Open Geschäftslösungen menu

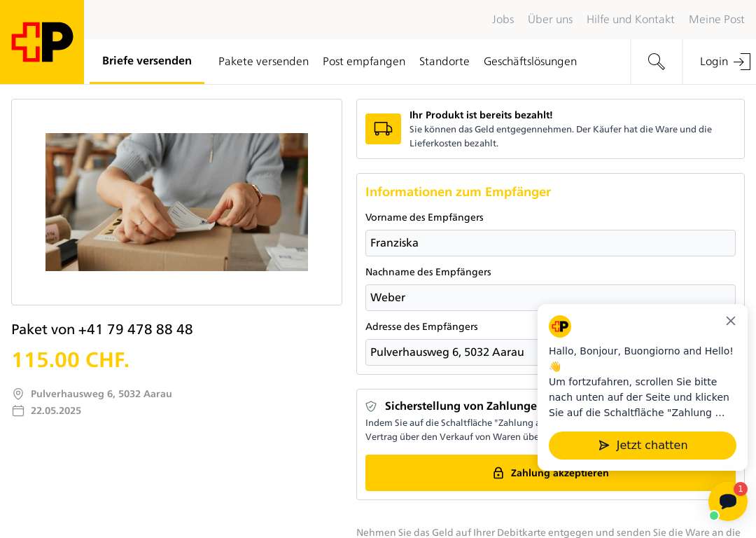click(x=530, y=62)
